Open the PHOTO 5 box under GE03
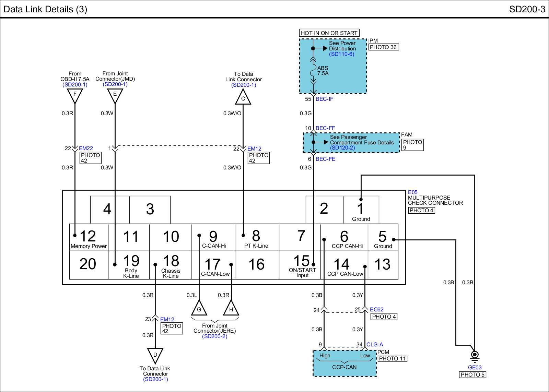Screen dimensions: 549x392 coord(472,375)
